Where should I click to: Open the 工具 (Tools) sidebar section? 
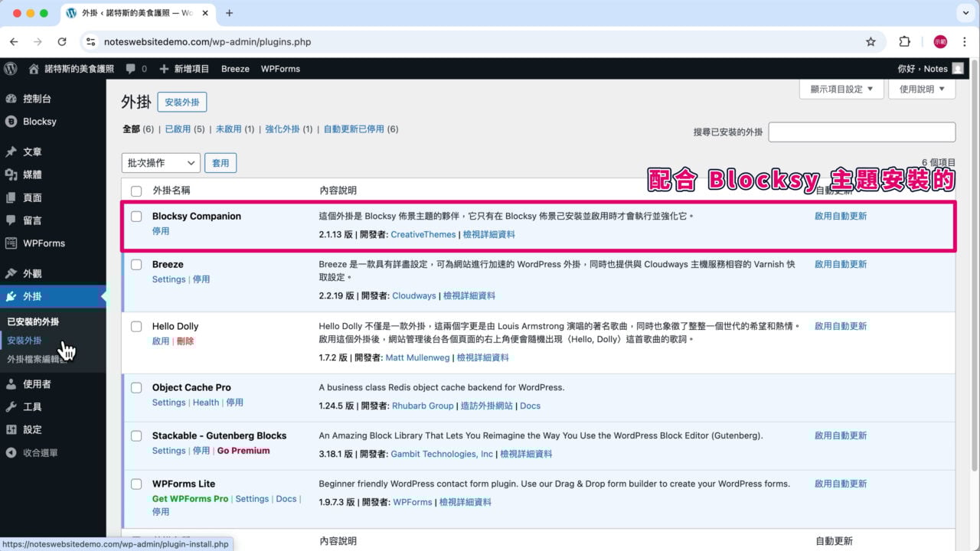coord(31,406)
